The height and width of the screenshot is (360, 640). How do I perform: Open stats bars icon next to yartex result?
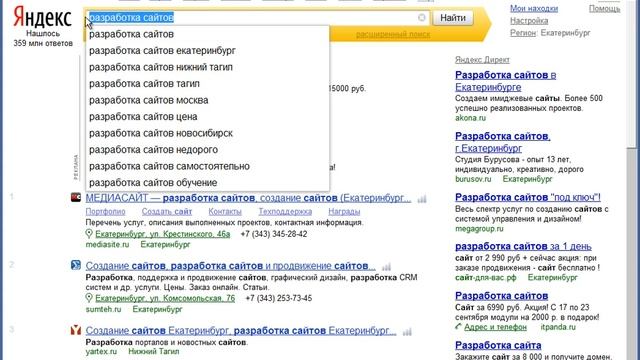click(407, 331)
